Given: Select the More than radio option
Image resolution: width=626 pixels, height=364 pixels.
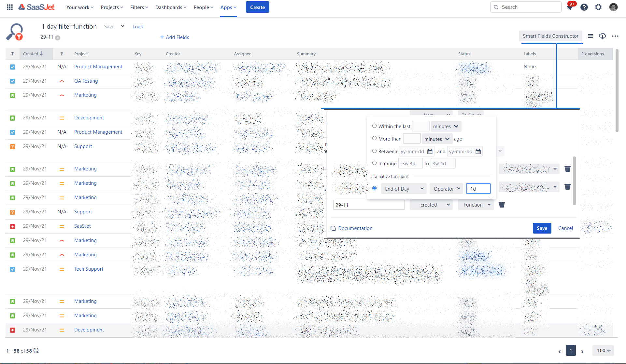Looking at the screenshot, I should [x=375, y=138].
